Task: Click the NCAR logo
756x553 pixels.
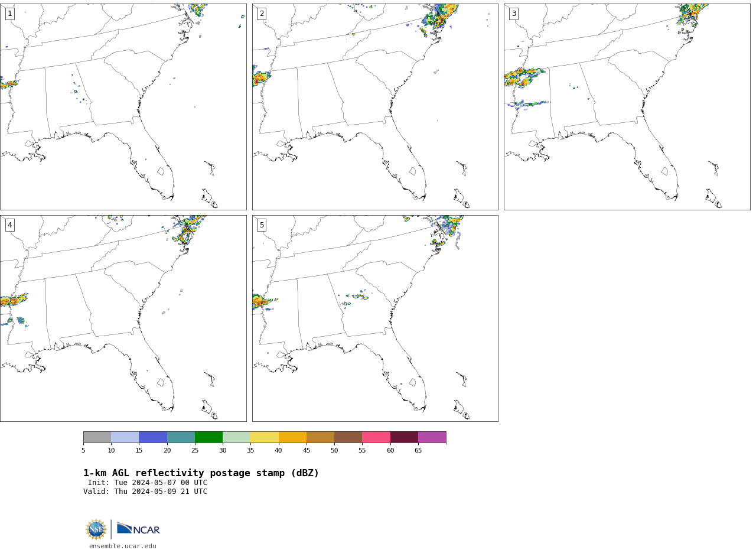Action: (x=138, y=529)
